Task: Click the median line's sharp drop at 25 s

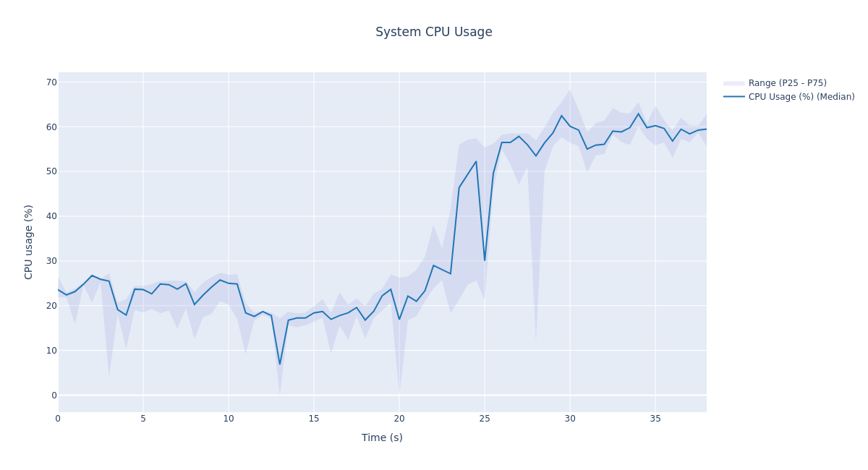Action: 485,260
